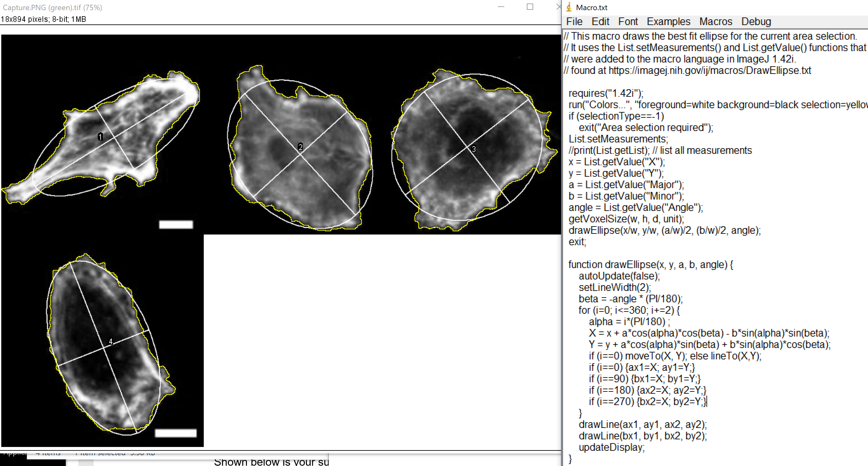Place cursor on the setLineWidth(2) line

[x=615, y=287]
